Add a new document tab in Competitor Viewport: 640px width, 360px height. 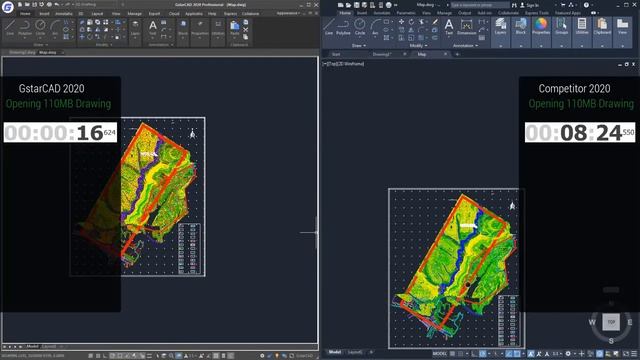tap(457, 54)
